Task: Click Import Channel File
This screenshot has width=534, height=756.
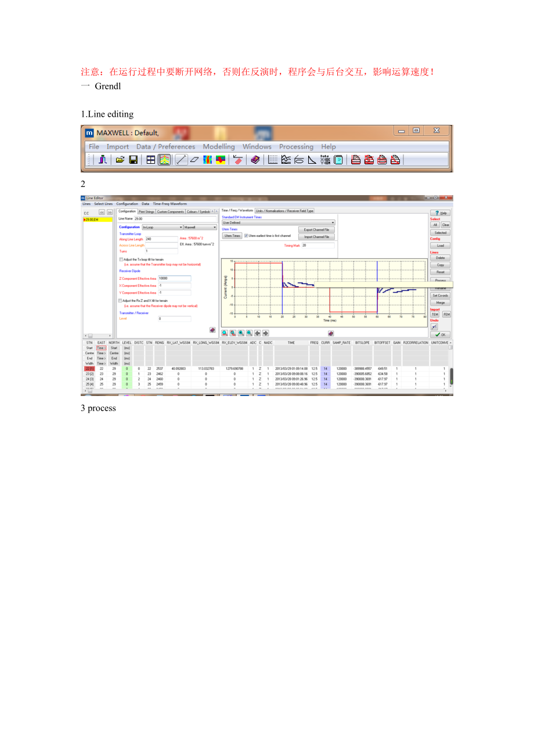Action: [x=316, y=237]
